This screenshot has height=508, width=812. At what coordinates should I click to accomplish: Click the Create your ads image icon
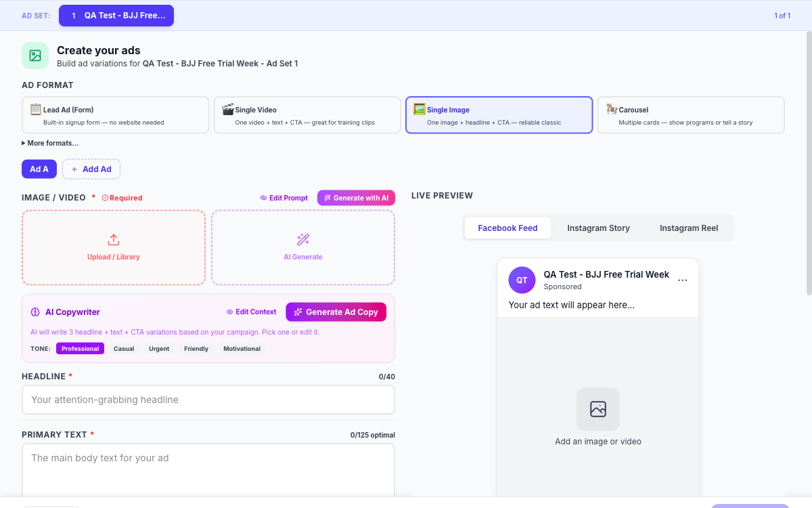[35, 56]
